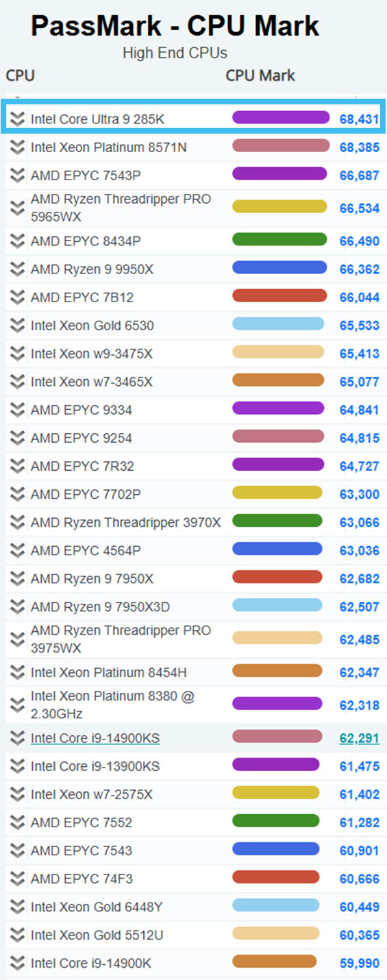Click the yellow bar for Threadripper PRO 5965WX
Screen dimensions: 387x980
point(279,206)
